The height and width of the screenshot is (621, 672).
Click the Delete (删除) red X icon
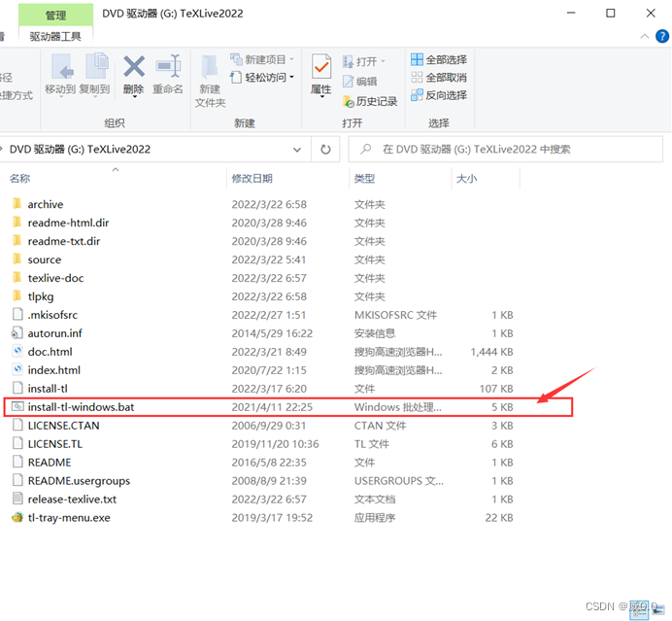tap(134, 66)
